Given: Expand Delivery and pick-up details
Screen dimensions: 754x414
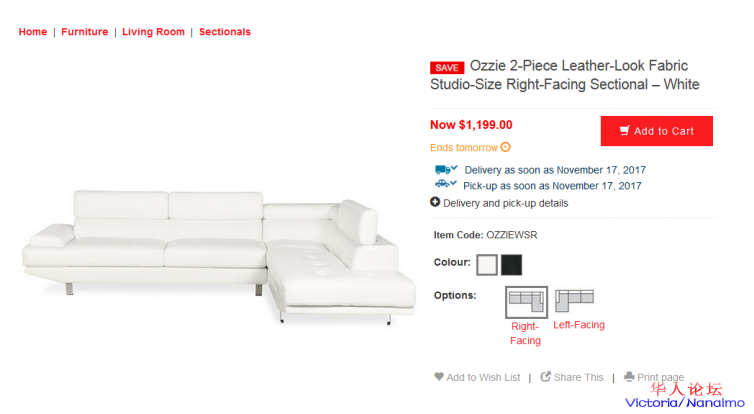Looking at the screenshot, I should pyautogui.click(x=500, y=203).
